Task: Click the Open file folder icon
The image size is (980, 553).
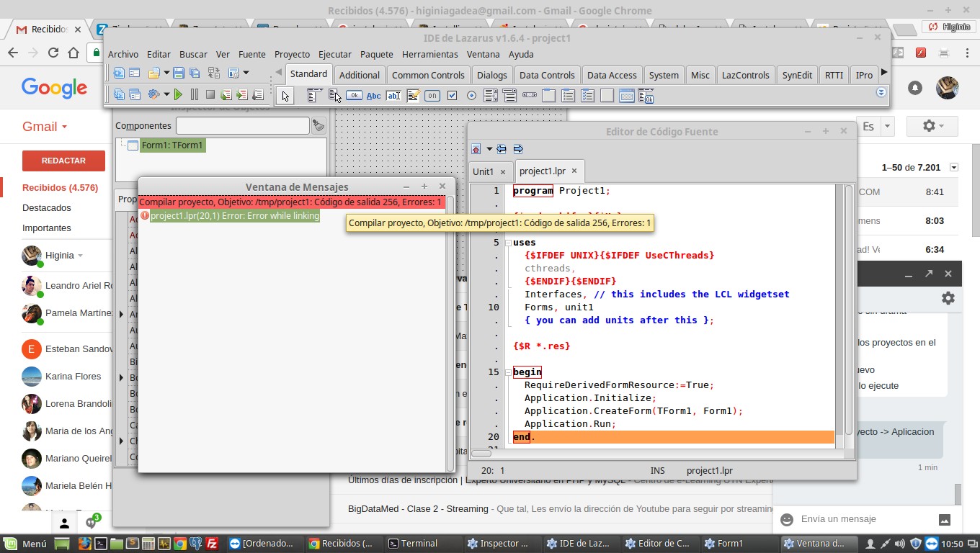Action: pos(153,73)
